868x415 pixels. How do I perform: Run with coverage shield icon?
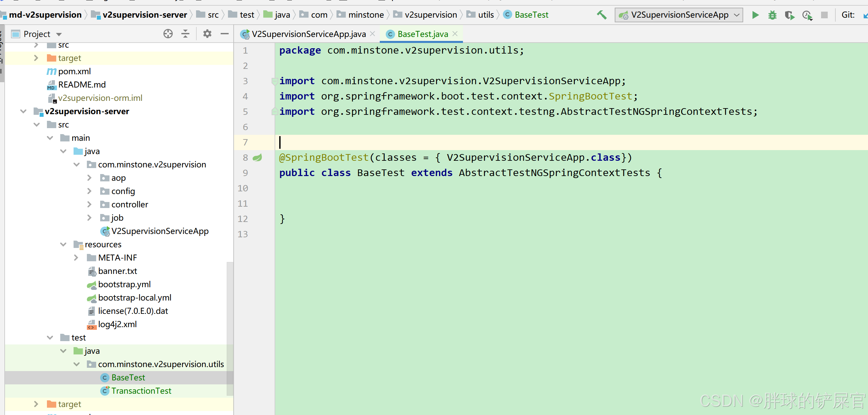tap(789, 15)
